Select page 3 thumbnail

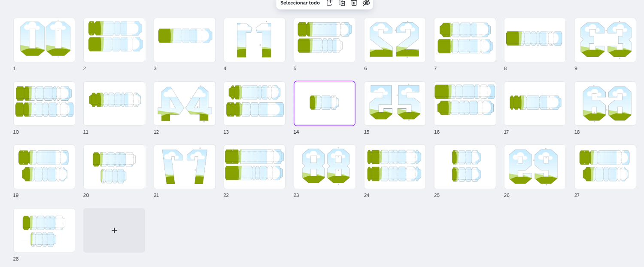[x=185, y=40]
